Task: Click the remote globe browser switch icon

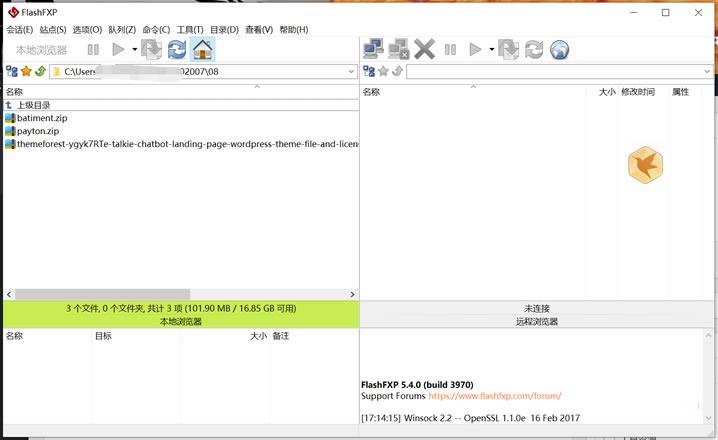Action: 559,50
